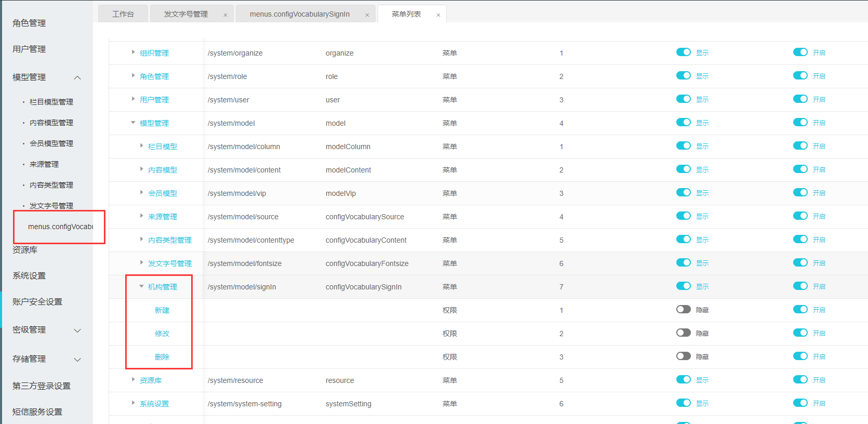The image size is (868, 424).
Task: Expand the 资源库 tree row arrow
Action: point(133,379)
